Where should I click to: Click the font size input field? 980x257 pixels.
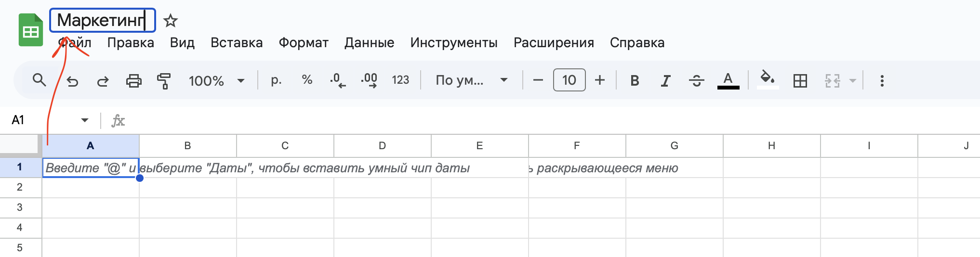569,80
